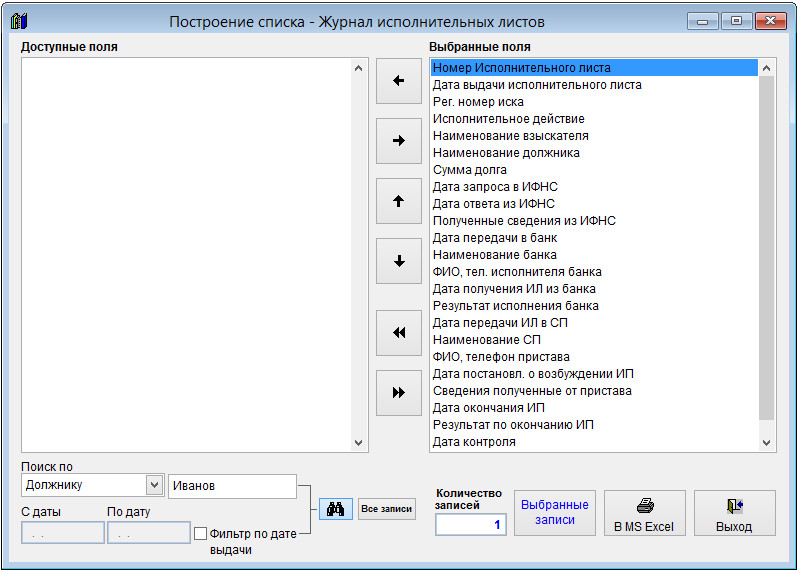This screenshot has width=800, height=570.
Task: Click the application icon in the title bar
Action: (x=19, y=21)
